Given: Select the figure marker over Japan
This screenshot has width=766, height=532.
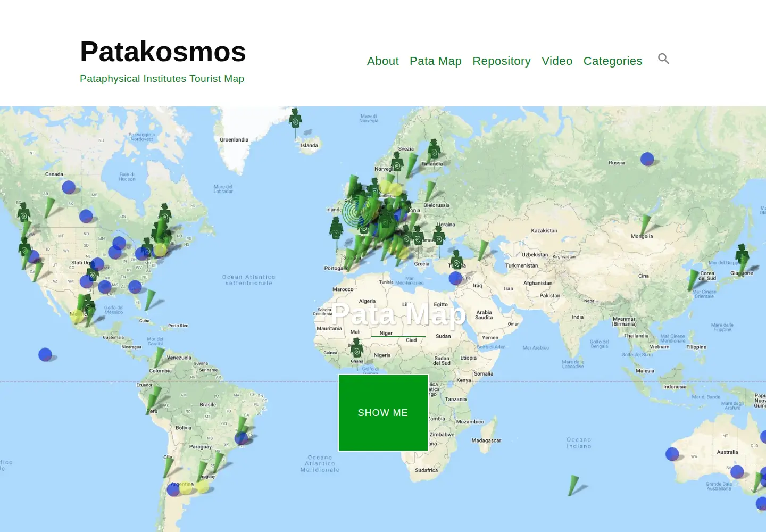Looking at the screenshot, I should [742, 255].
